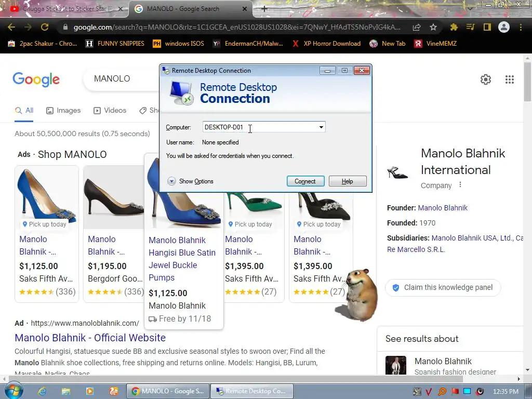The width and height of the screenshot is (532, 399).
Task: Open the Computer name dropdown arrow
Action: click(x=321, y=127)
